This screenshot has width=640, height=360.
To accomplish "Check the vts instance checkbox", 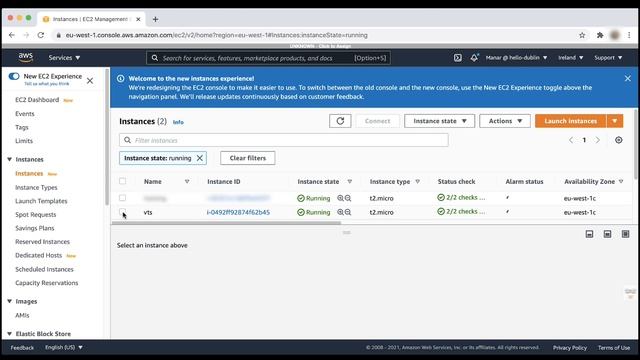I will pyautogui.click(x=122, y=212).
